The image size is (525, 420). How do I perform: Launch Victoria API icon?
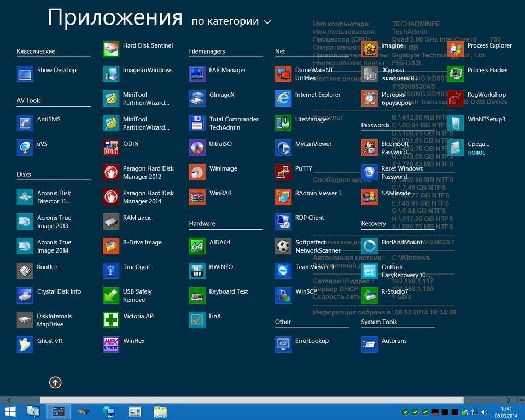coord(111,320)
